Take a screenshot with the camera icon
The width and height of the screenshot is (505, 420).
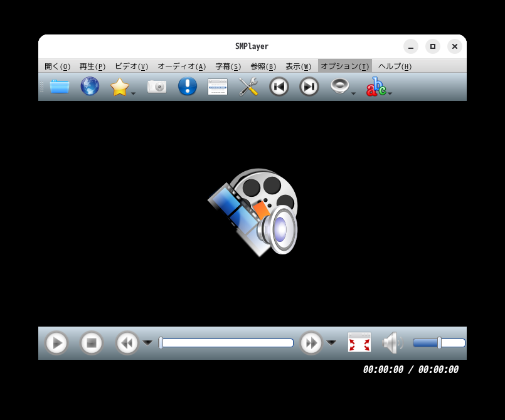[157, 87]
